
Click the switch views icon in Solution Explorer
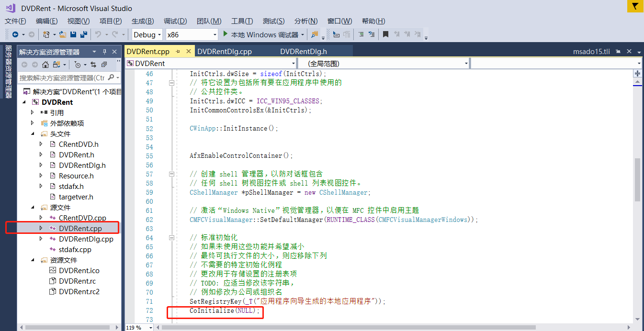tap(56, 65)
